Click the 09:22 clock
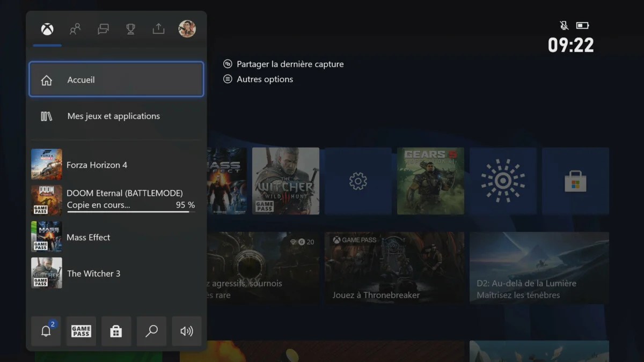The image size is (644, 362). (571, 45)
